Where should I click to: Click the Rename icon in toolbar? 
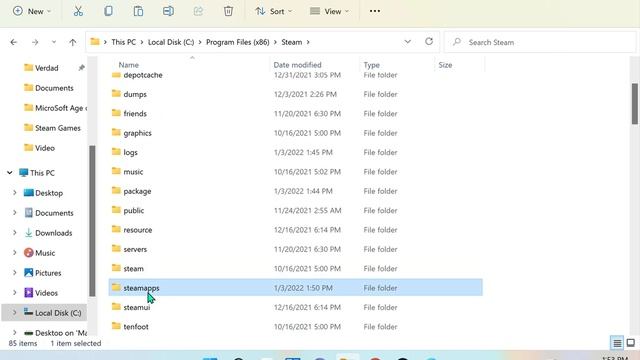point(168,11)
